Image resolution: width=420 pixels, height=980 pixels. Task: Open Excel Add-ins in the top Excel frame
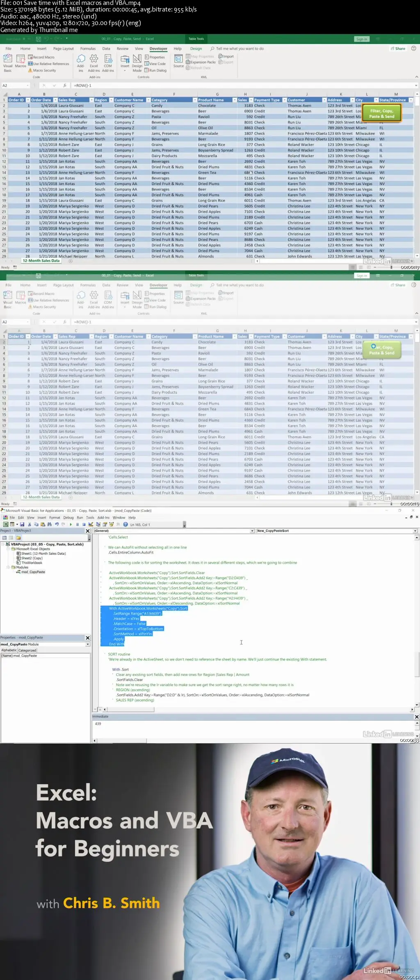tap(94, 63)
